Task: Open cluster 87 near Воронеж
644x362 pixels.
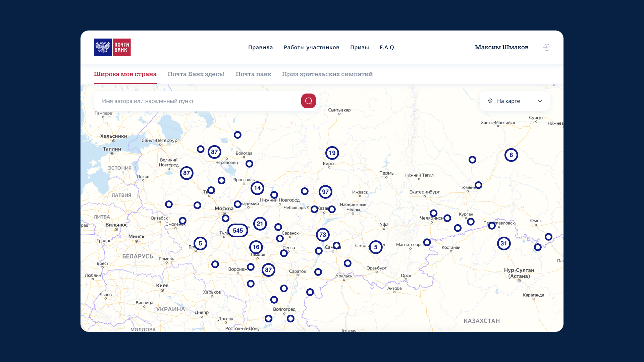Action: (x=268, y=270)
